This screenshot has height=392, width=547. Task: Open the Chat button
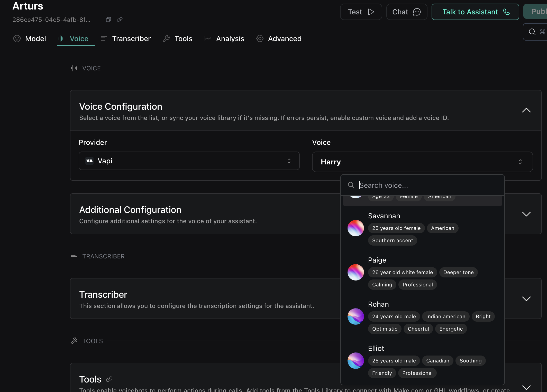[x=406, y=12]
